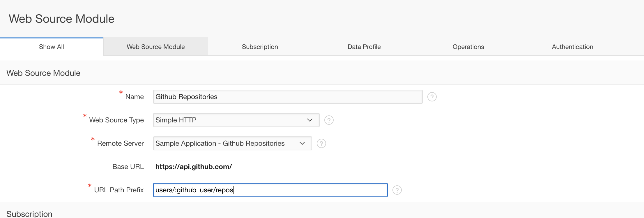This screenshot has width=644, height=218.
Task: Click the Base URL api.github.com text
Action: (x=194, y=167)
